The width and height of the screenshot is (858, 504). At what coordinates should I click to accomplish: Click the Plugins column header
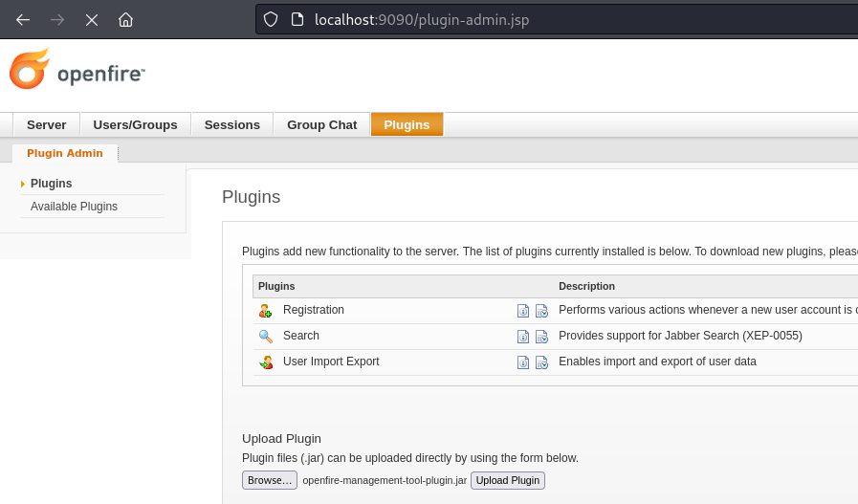(x=276, y=286)
